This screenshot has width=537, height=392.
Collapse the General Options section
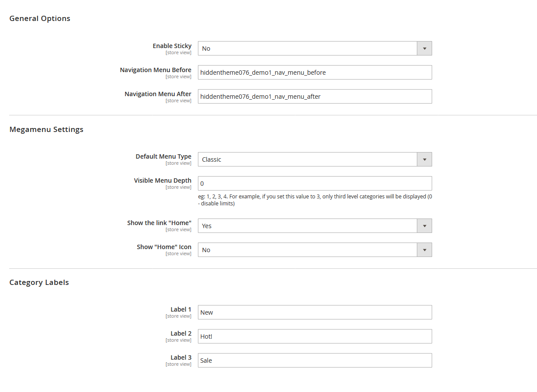[x=39, y=18]
